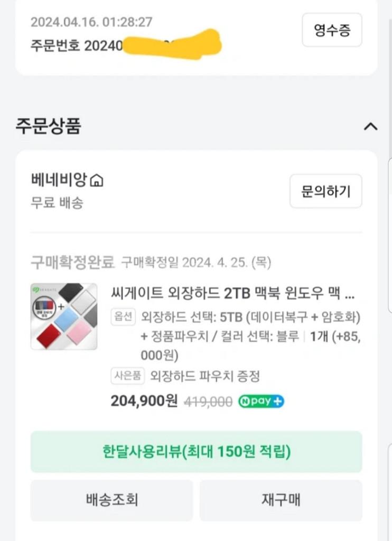Go to the 베네비앙 store name

[60, 180]
